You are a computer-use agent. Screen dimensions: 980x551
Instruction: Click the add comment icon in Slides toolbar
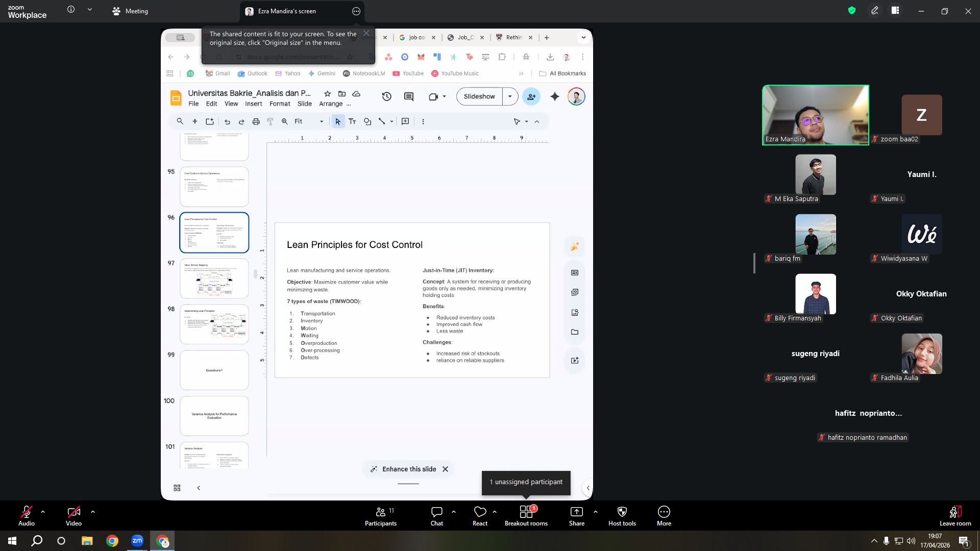[x=405, y=121]
